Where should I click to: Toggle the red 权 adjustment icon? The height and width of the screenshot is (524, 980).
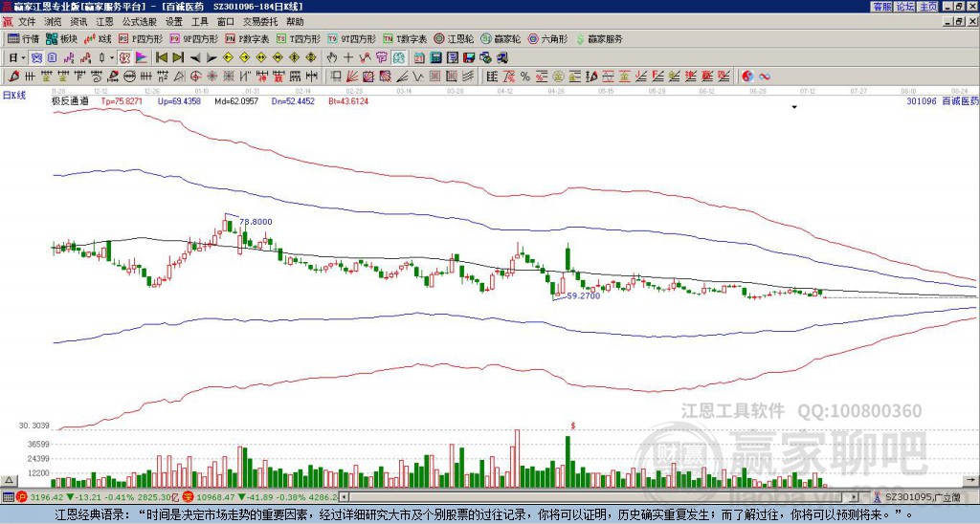click(x=124, y=58)
